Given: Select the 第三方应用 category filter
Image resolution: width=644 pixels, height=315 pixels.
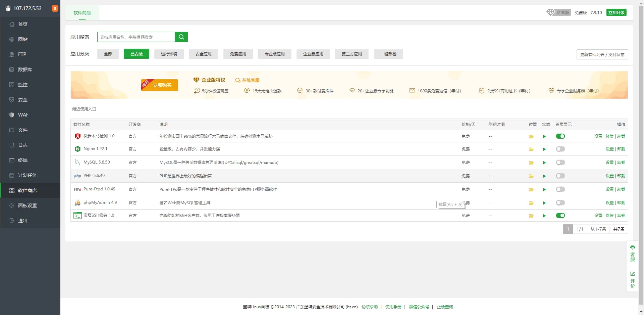Looking at the screenshot, I should pyautogui.click(x=352, y=54).
